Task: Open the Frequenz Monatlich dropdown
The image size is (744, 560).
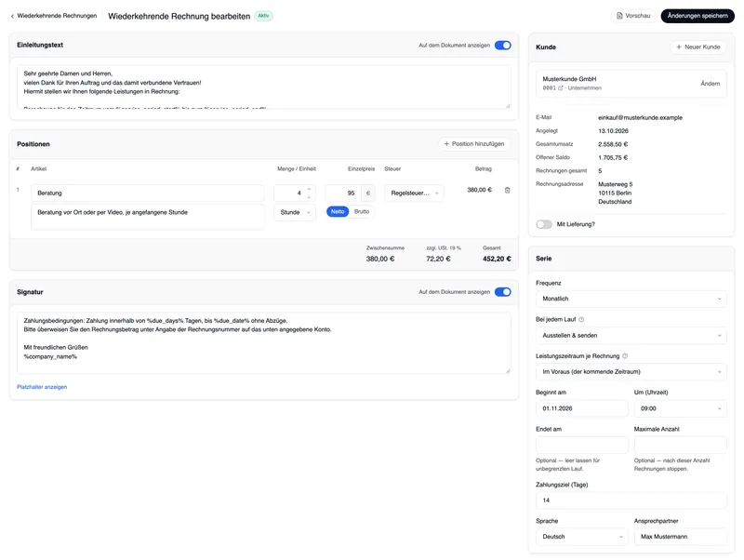Action: point(631,299)
